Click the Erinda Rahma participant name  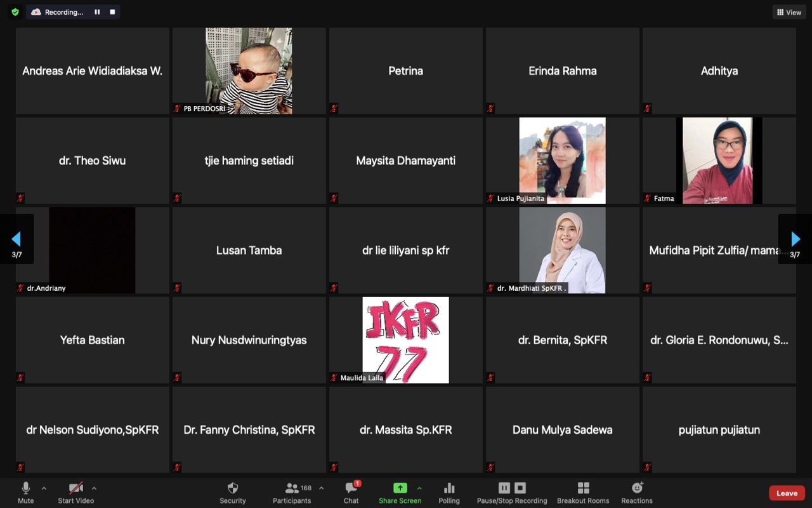click(x=563, y=71)
